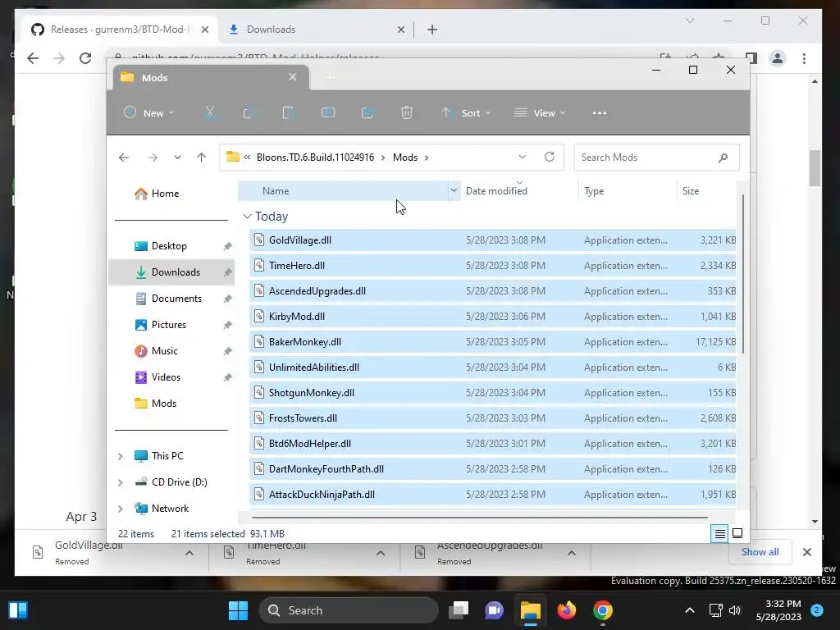Screen dimensions: 840x630
Task: Open a new Chrome tab
Action: 432,30
